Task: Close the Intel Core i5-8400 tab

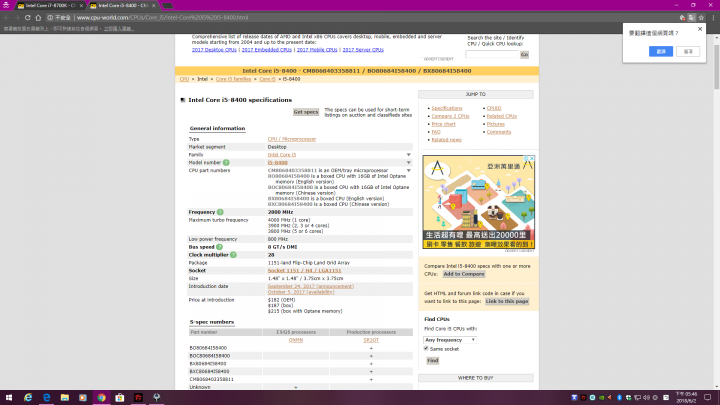Action: click(153, 6)
